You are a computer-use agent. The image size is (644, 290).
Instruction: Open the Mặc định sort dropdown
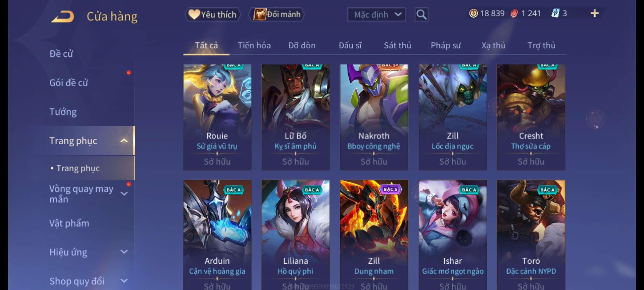(x=376, y=15)
